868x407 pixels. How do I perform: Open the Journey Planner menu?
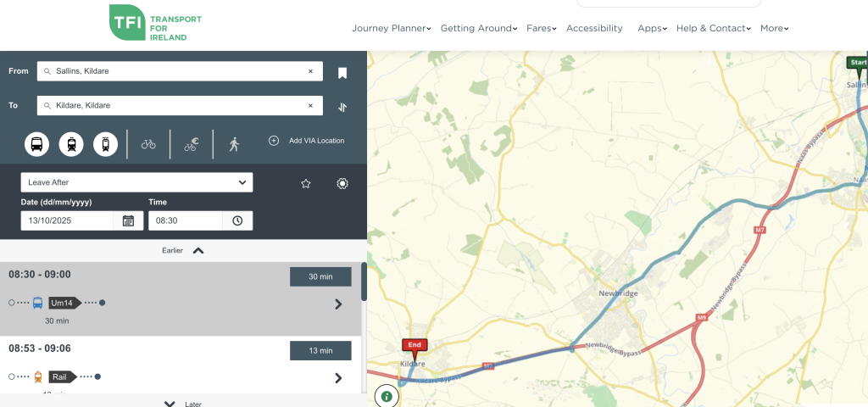point(392,28)
